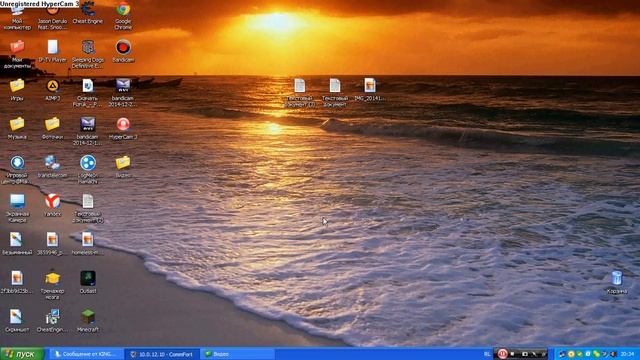Launch Sleeping Dogs Definitive Edition shortcut
Image resolution: width=640 pixels, height=360 pixels.
tap(88, 54)
